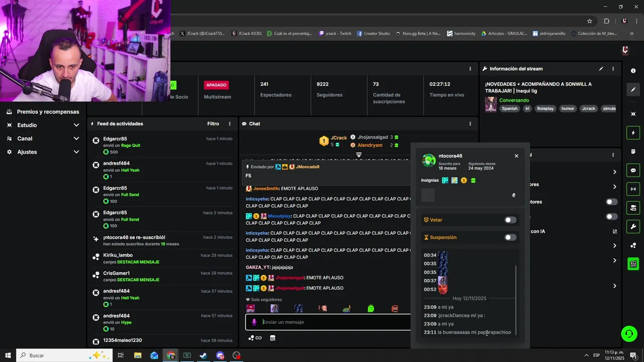Toggle the Suspensión switch for ntocora46
Screen dimensions: 644x362
(x=511, y=237)
